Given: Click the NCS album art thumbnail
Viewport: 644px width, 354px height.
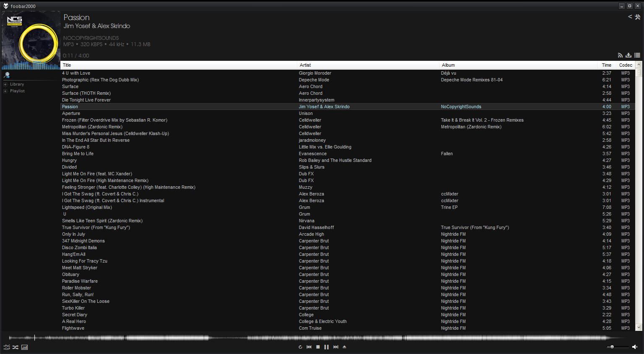Looking at the screenshot, I should (31, 40).
